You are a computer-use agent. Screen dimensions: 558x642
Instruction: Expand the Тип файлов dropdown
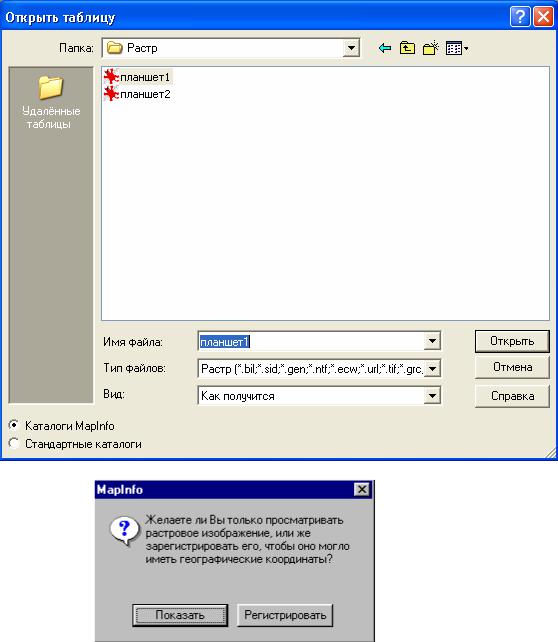pos(432,368)
